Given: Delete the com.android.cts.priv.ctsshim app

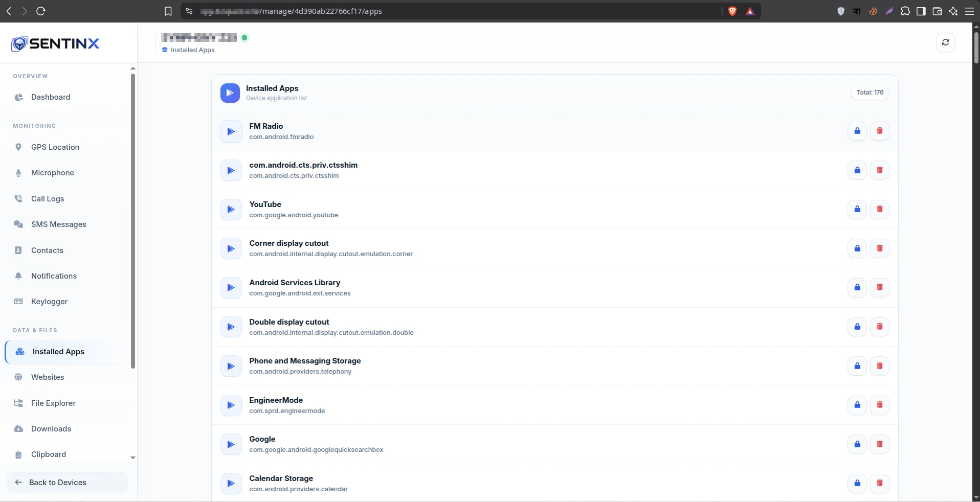Looking at the screenshot, I should pyautogui.click(x=880, y=170).
